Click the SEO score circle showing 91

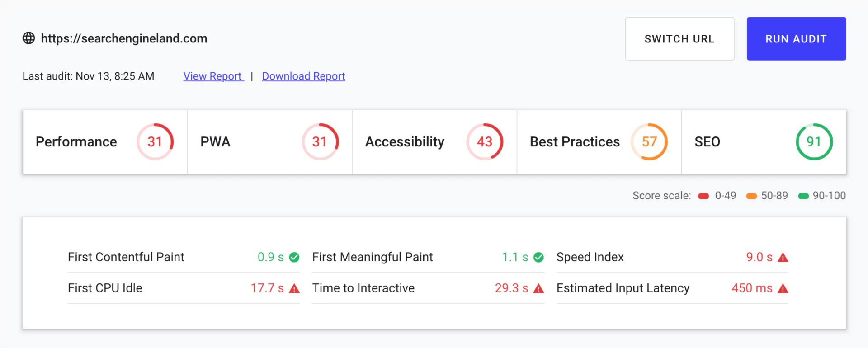coord(814,142)
